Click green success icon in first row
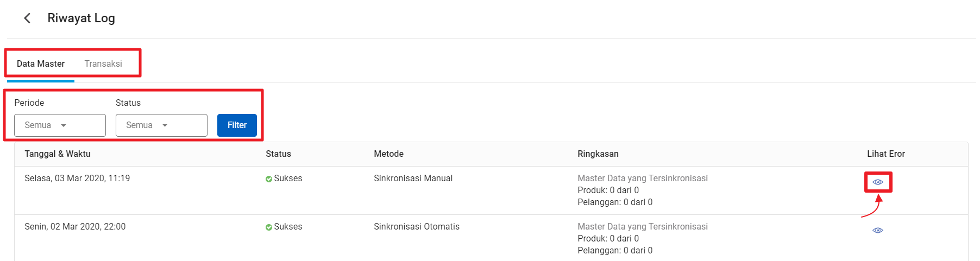Image resolution: width=980 pixels, height=261 pixels. pyautogui.click(x=269, y=179)
